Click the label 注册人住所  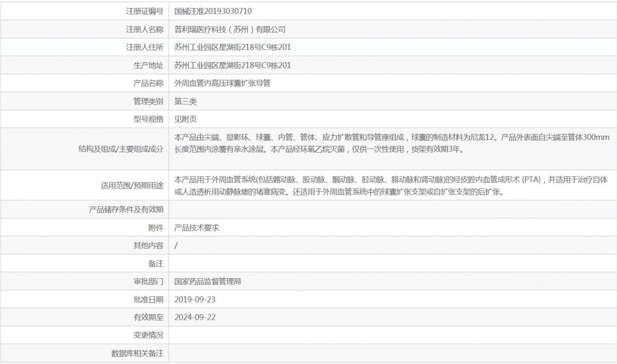pos(144,47)
